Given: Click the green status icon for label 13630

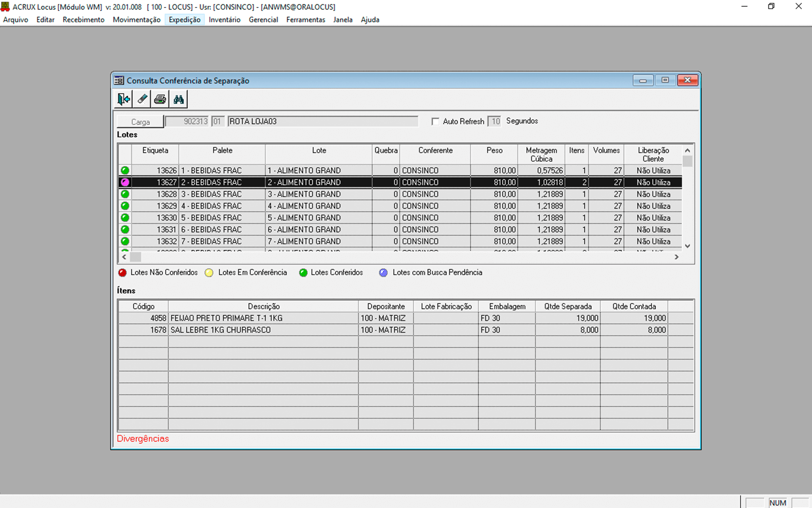Looking at the screenshot, I should (125, 218).
